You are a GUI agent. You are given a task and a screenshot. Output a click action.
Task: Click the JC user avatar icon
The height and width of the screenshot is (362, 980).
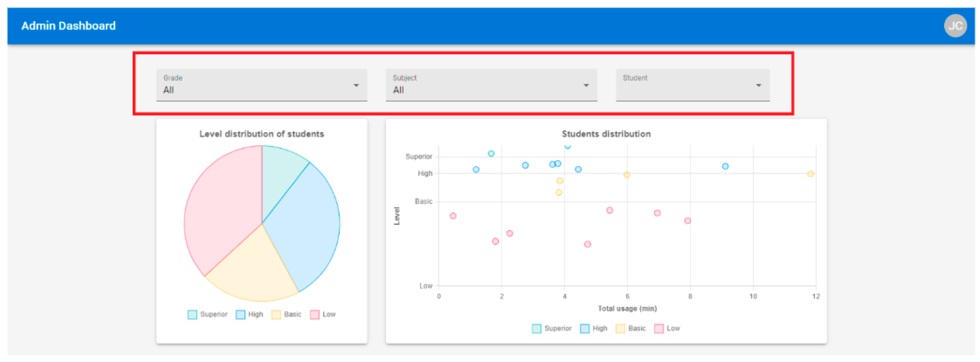(x=955, y=26)
